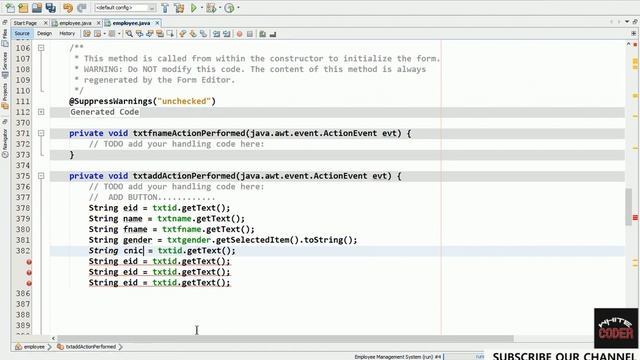Click the Find Selection magnifier icon
Image resolution: width=640 pixels, height=360 pixels.
click(129, 34)
